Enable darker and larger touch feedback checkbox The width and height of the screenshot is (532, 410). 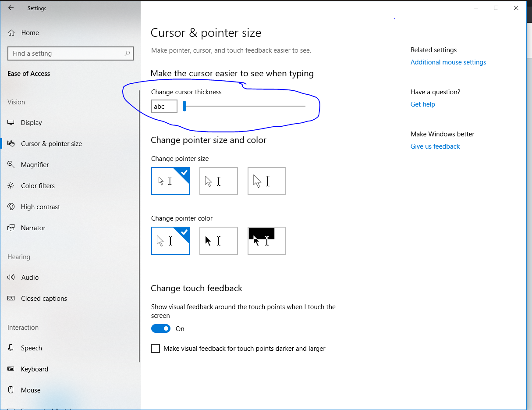[x=156, y=349]
